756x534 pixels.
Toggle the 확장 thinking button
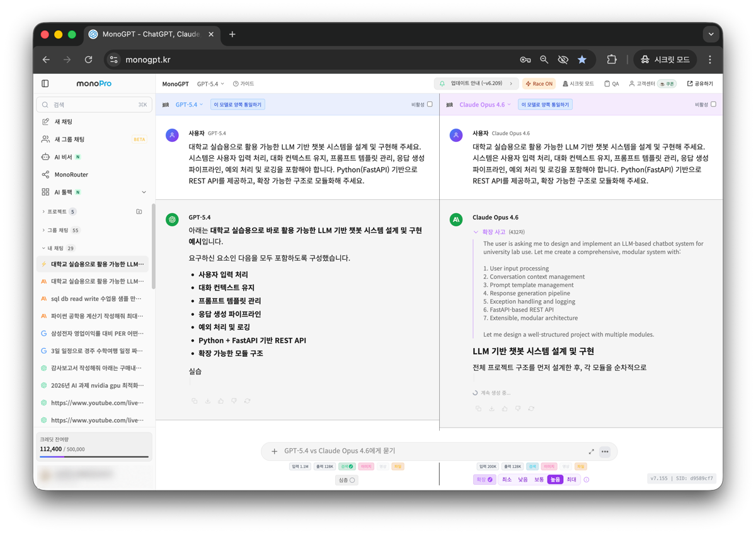pos(484,480)
